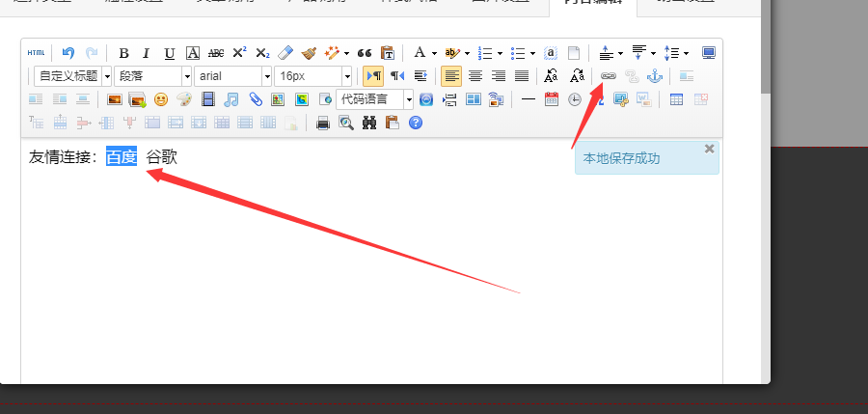Select all content icon

pyautogui.click(x=551, y=53)
